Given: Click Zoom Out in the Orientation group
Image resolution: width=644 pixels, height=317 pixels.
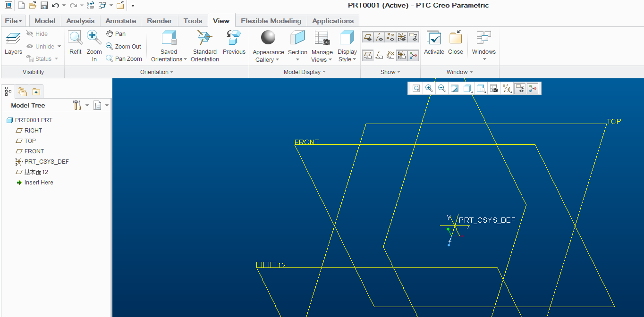Looking at the screenshot, I should tap(123, 46).
